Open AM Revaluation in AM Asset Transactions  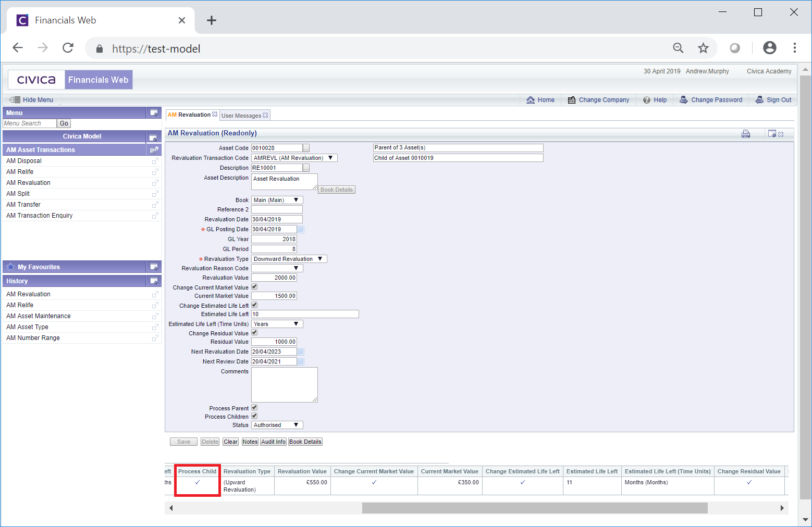pyautogui.click(x=28, y=183)
